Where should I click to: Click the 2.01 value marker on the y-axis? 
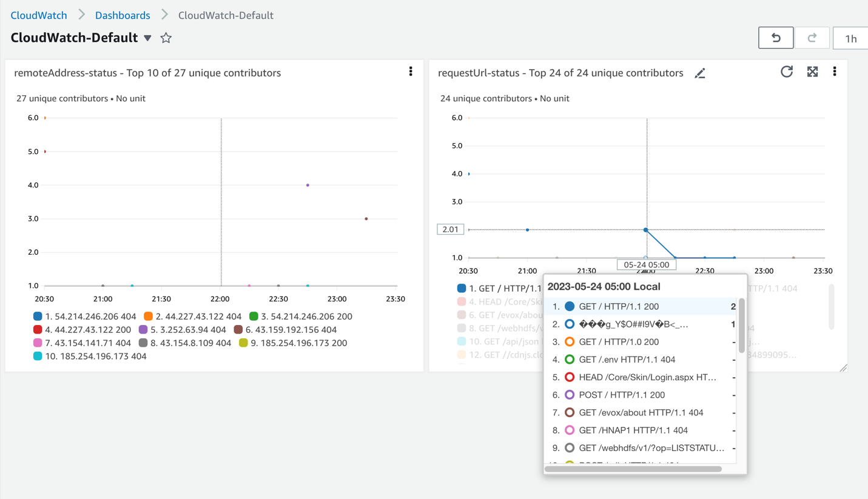click(x=449, y=229)
